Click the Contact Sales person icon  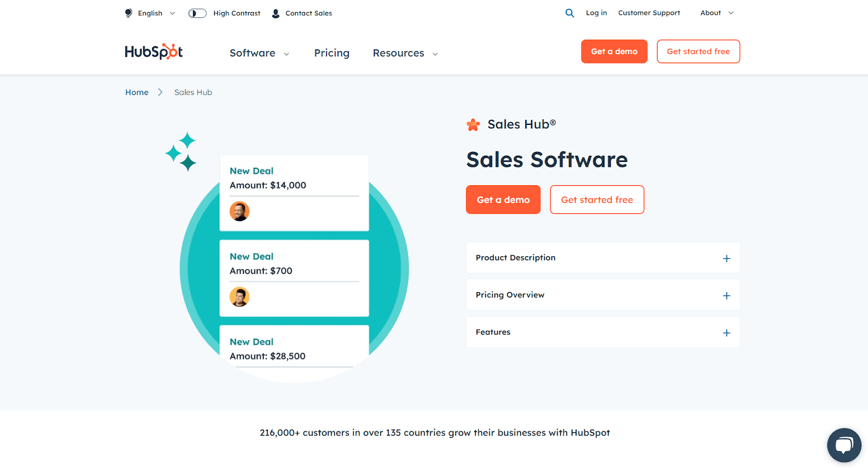click(276, 14)
